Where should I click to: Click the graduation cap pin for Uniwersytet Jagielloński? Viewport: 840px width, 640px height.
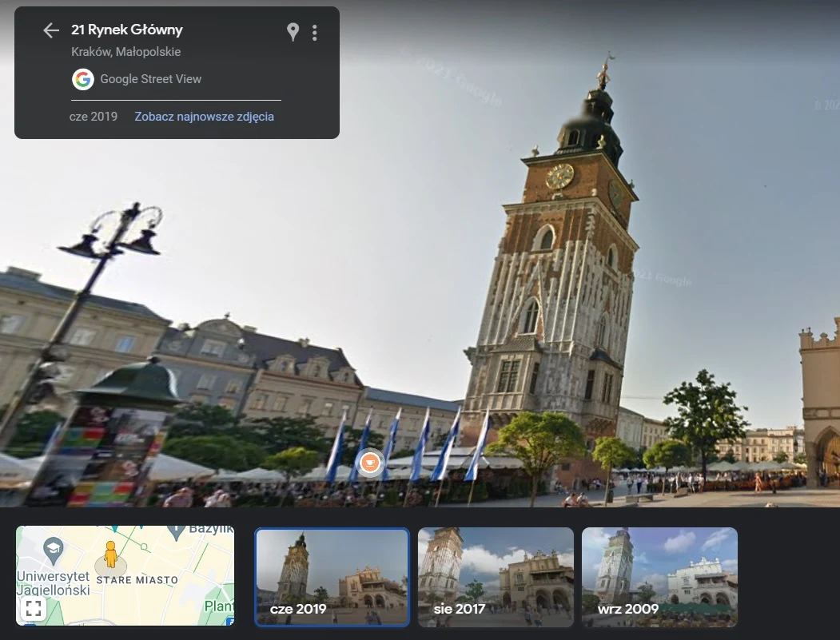coord(53,550)
